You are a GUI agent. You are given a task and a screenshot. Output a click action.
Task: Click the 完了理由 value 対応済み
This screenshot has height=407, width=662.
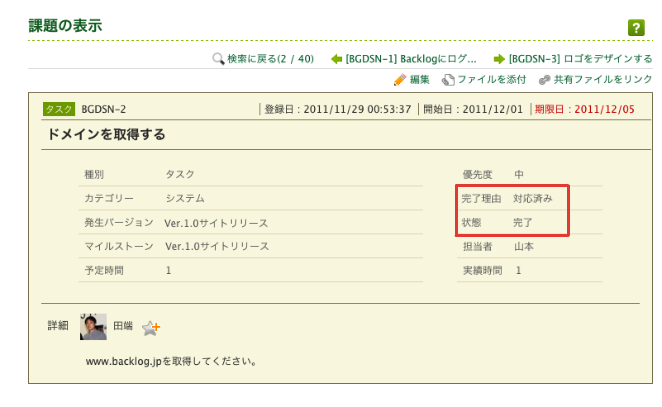533,198
